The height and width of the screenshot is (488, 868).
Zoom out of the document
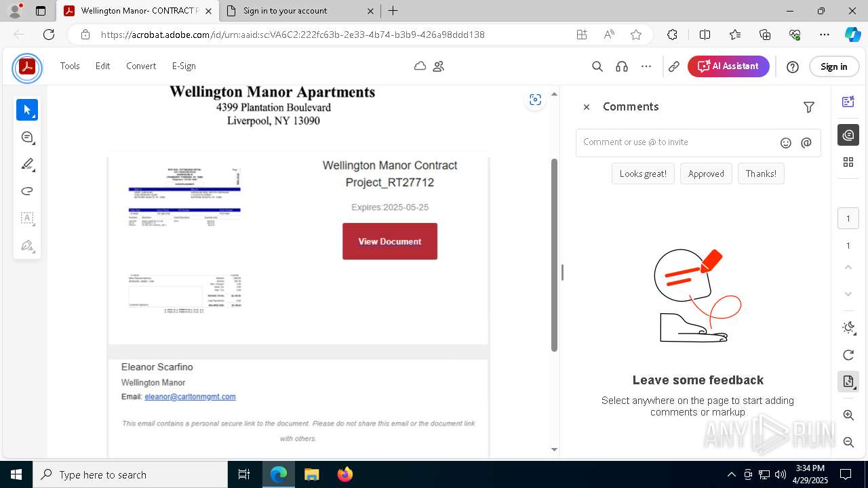(848, 442)
